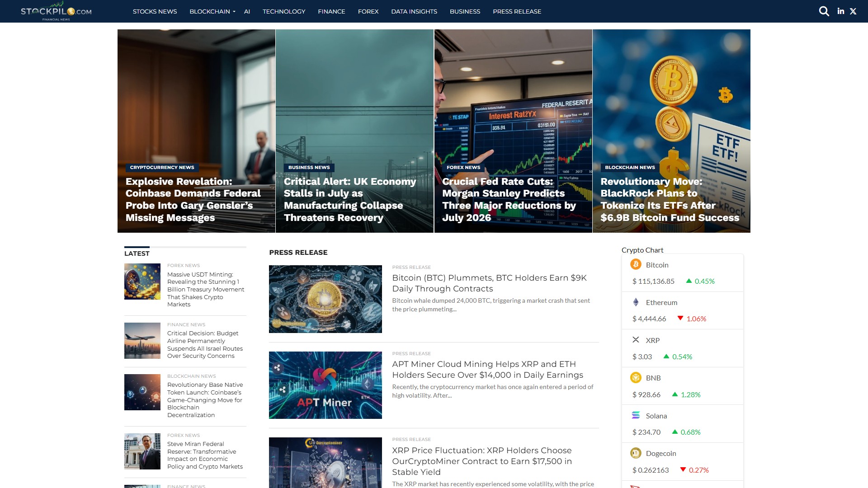This screenshot has width=868, height=488.
Task: Open Data Insights menu item
Action: coord(414,11)
